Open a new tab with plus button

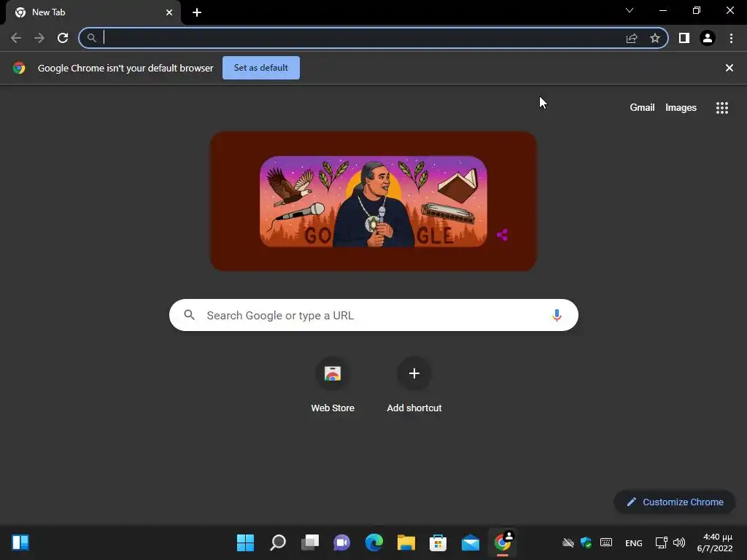click(x=197, y=12)
